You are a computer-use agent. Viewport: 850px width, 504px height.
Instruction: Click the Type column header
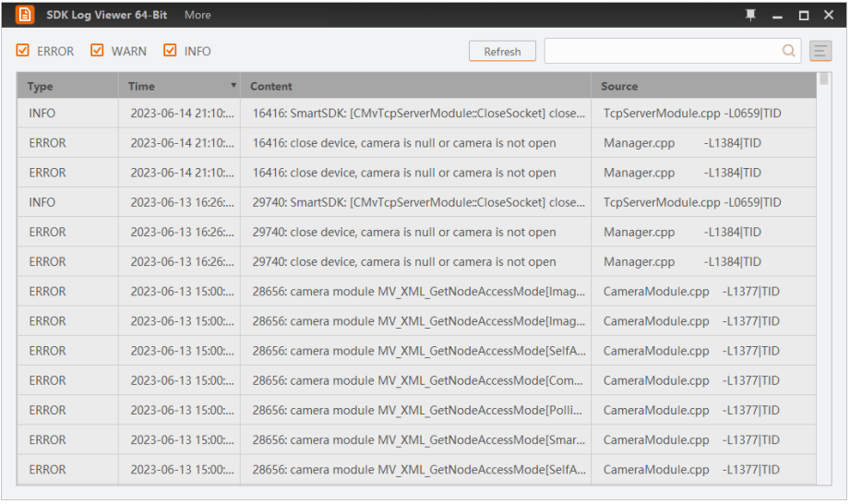[x=67, y=86]
